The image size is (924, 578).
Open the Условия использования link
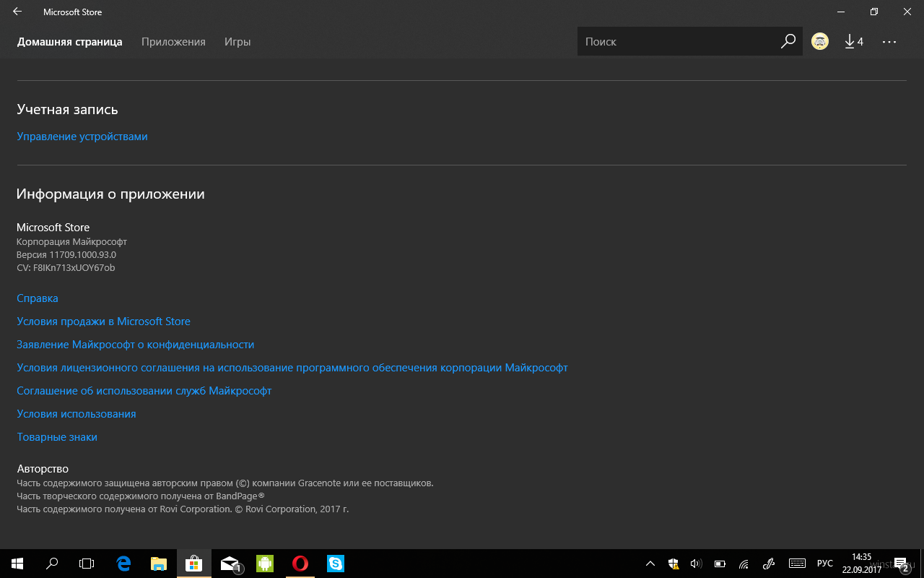click(77, 414)
